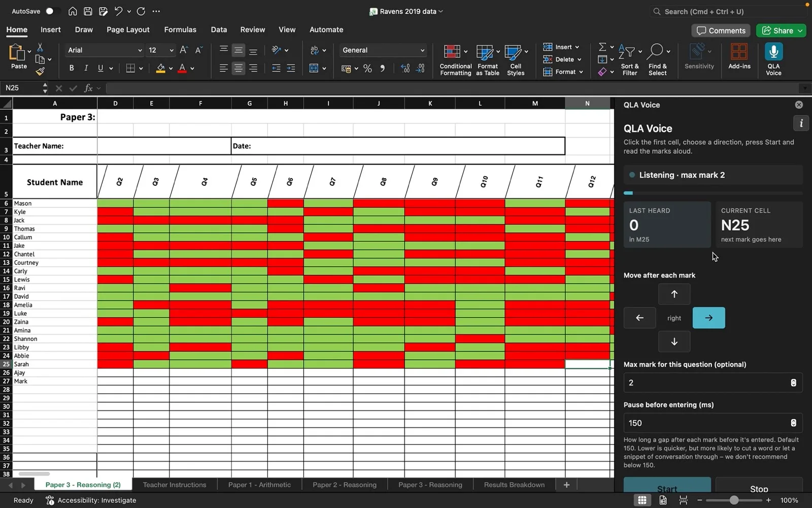Click the zoom slider handle in status bar
Screen dimensions: 812x508
click(733, 500)
